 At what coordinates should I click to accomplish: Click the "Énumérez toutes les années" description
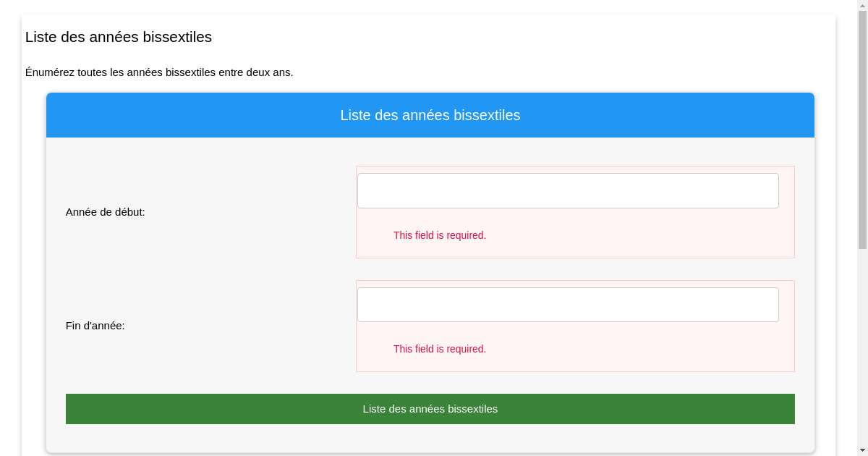(x=159, y=72)
